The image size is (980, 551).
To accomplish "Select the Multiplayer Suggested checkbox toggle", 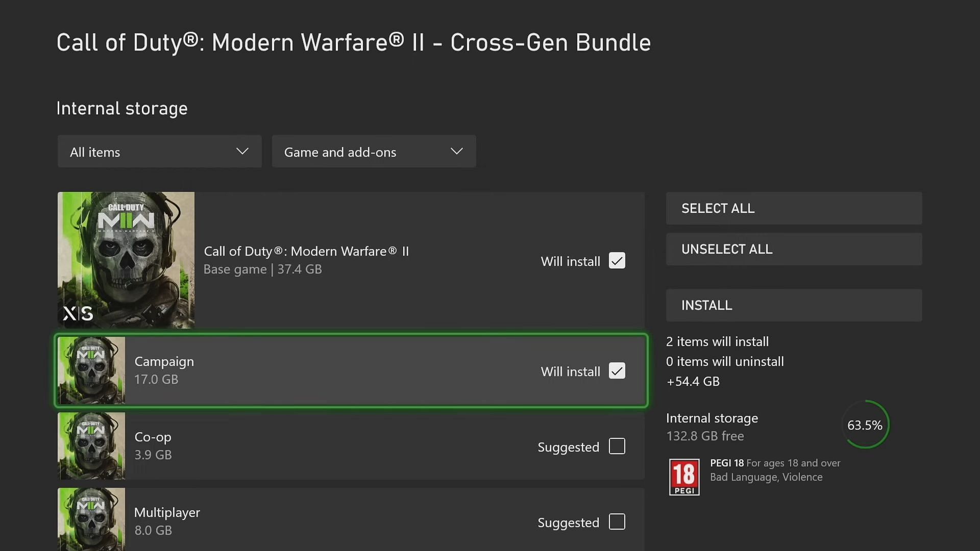I will coord(617,522).
